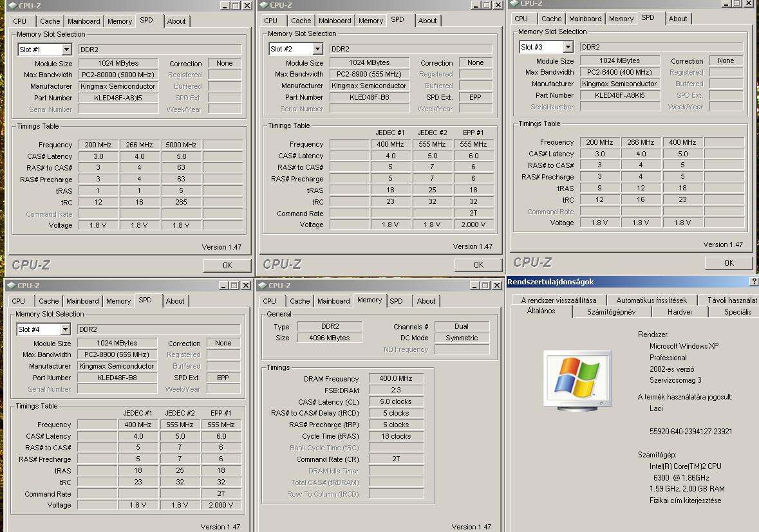
Task: Click OK in the Slot #3 window
Action: pos(729,263)
